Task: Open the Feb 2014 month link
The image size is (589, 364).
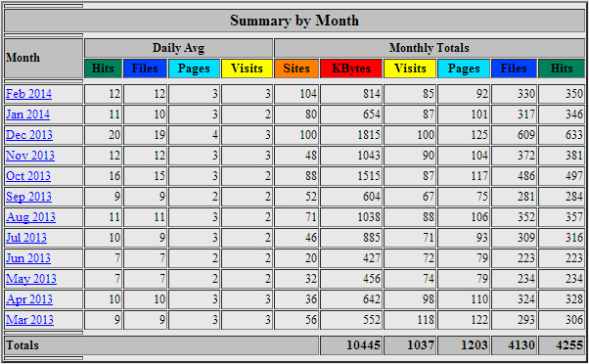Action: tap(28, 94)
